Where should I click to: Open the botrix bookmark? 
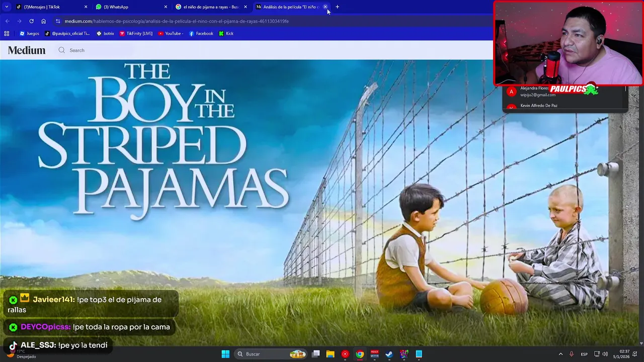(106, 34)
